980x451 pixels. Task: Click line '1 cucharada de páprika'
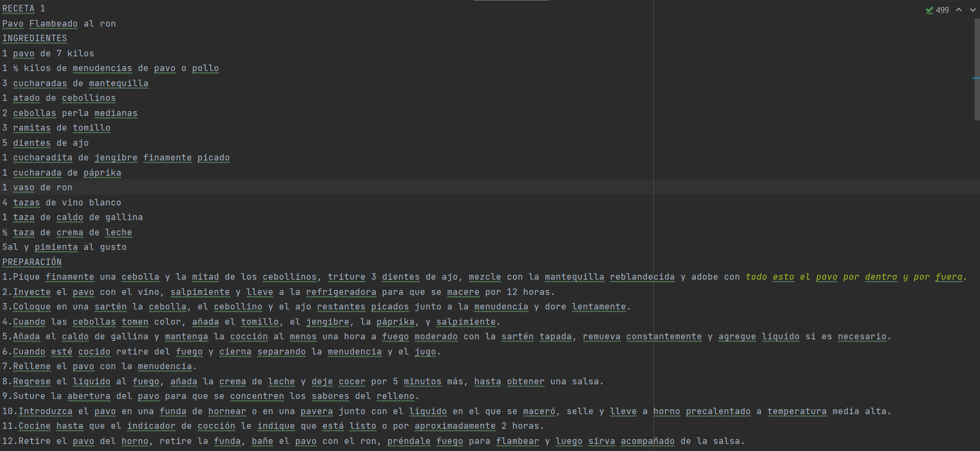click(62, 173)
